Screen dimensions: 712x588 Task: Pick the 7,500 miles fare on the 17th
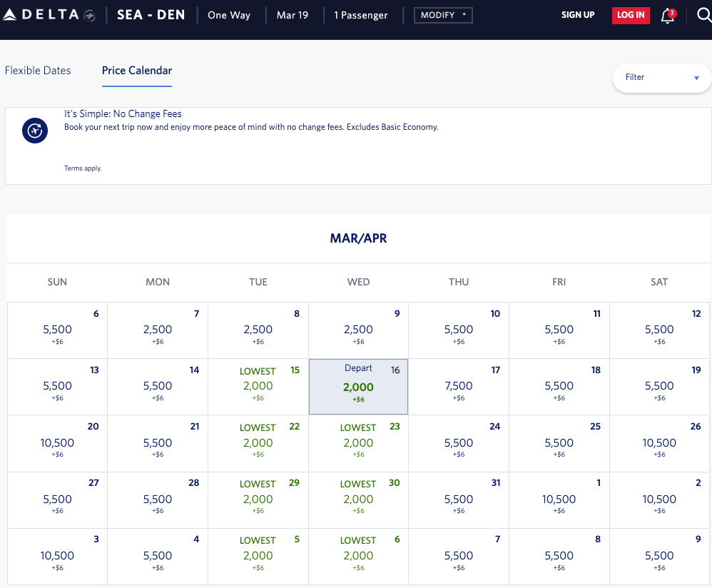tap(459, 387)
